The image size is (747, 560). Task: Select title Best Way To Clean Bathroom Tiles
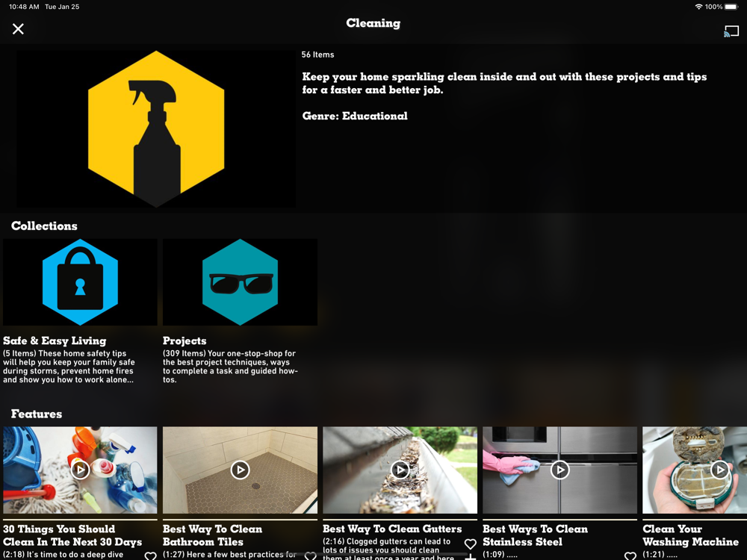[212, 535]
